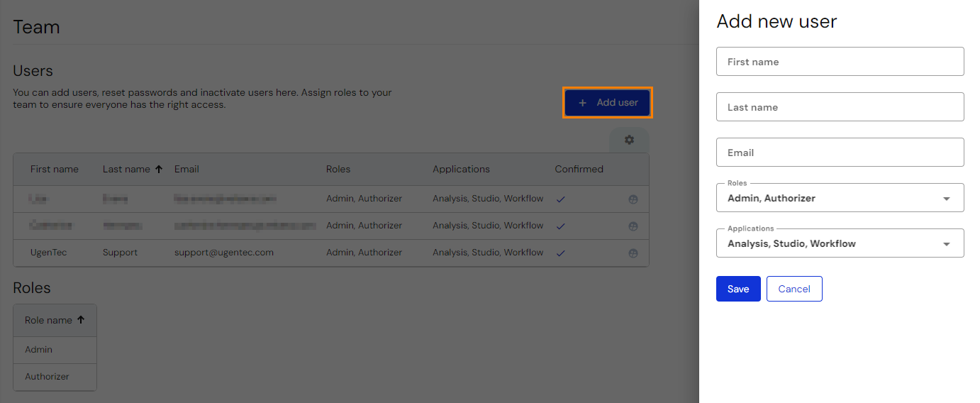Sort by Email column header
Screen dimensions: 980x403
[186, 169]
